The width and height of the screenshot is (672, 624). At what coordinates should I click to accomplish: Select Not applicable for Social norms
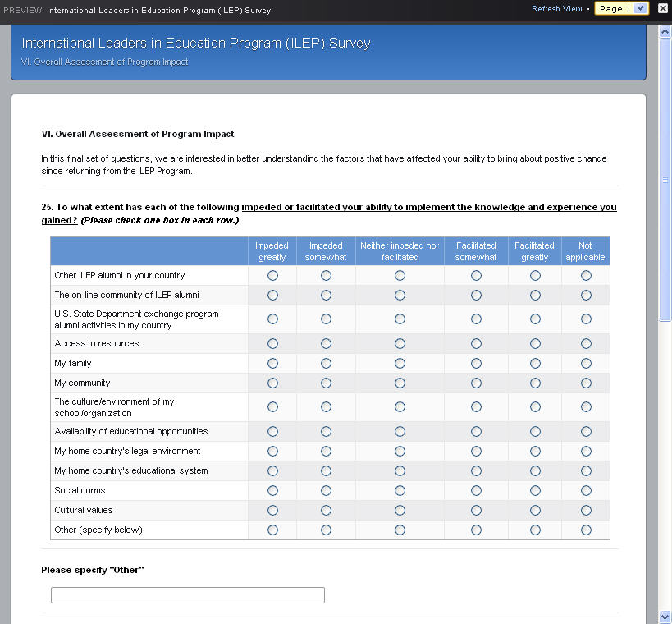tap(586, 490)
